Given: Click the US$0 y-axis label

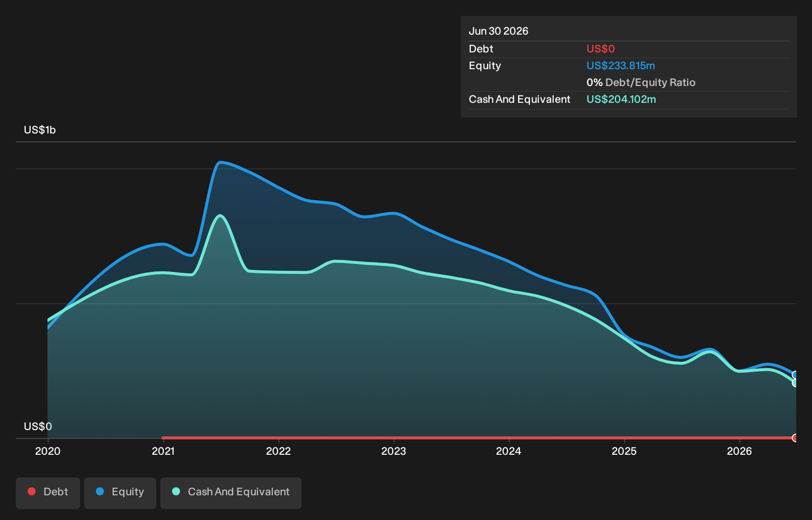Looking at the screenshot, I should tap(38, 427).
